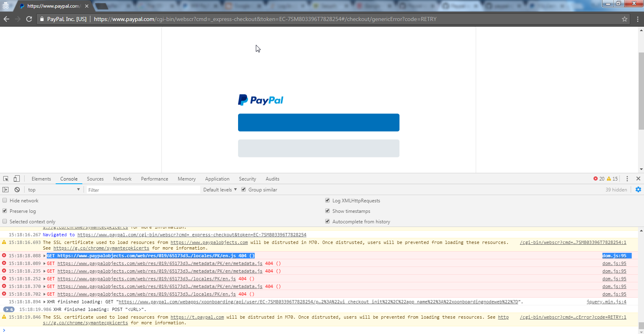Go to the Memory tab
644x334 pixels.
(187, 179)
